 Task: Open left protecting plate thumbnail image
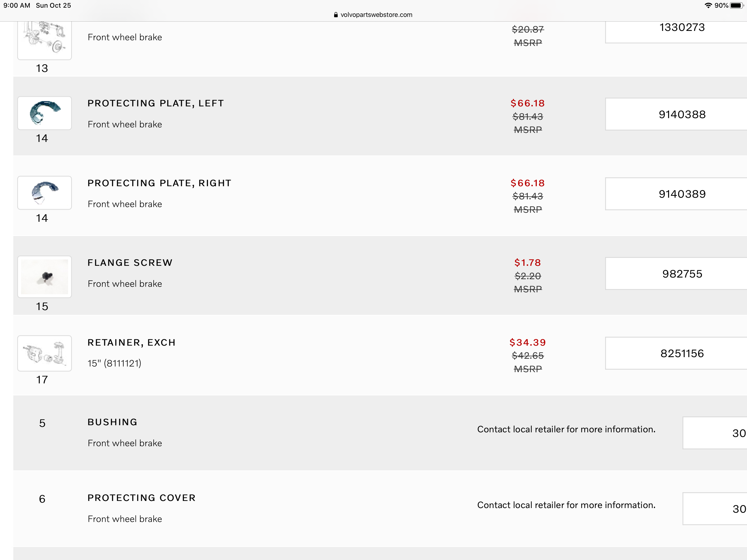coord(45,113)
